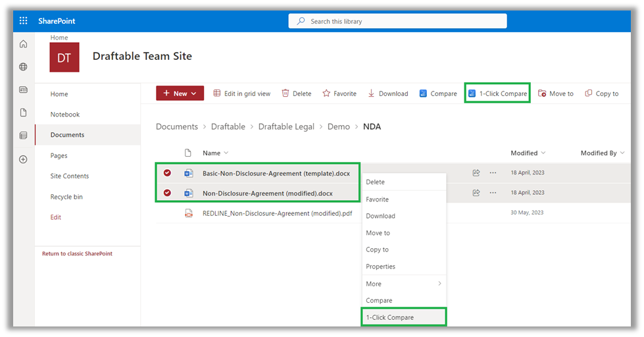Image resolution: width=644 pixels, height=337 pixels.
Task: Click the Home icon in left rail
Action: pos(24,44)
